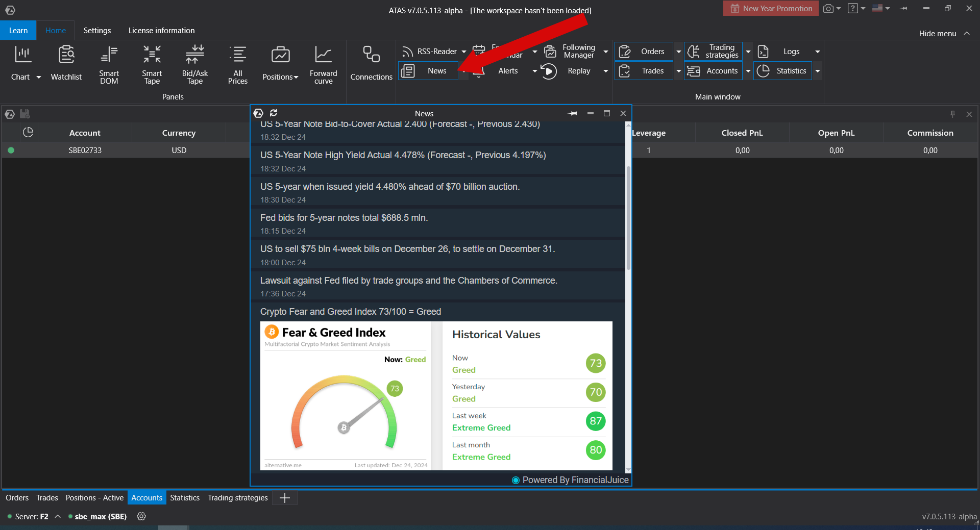980x530 pixels.
Task: Expand the Replay dropdown arrow
Action: tap(606, 71)
